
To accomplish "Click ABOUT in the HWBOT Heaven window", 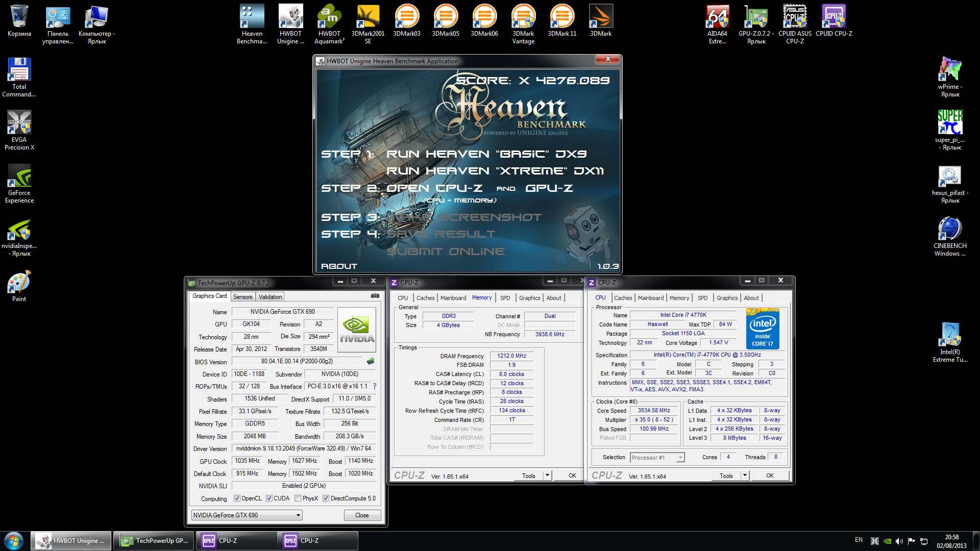I will pos(339,266).
